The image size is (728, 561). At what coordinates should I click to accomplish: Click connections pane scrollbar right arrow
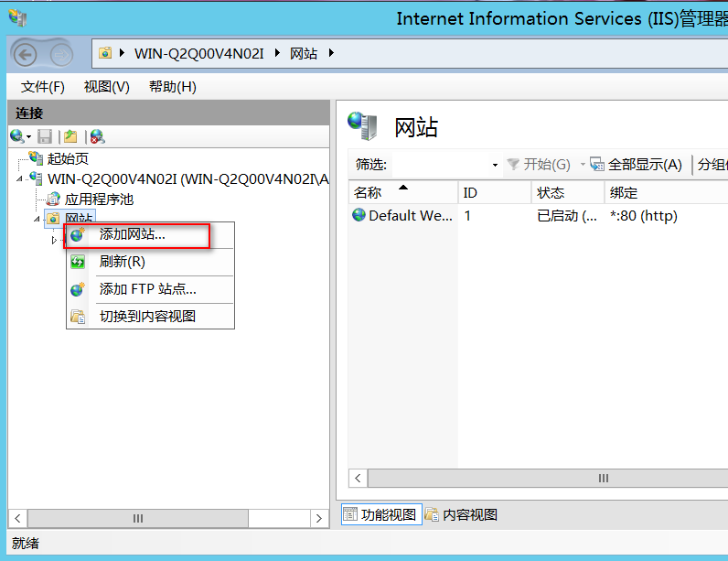[x=319, y=518]
